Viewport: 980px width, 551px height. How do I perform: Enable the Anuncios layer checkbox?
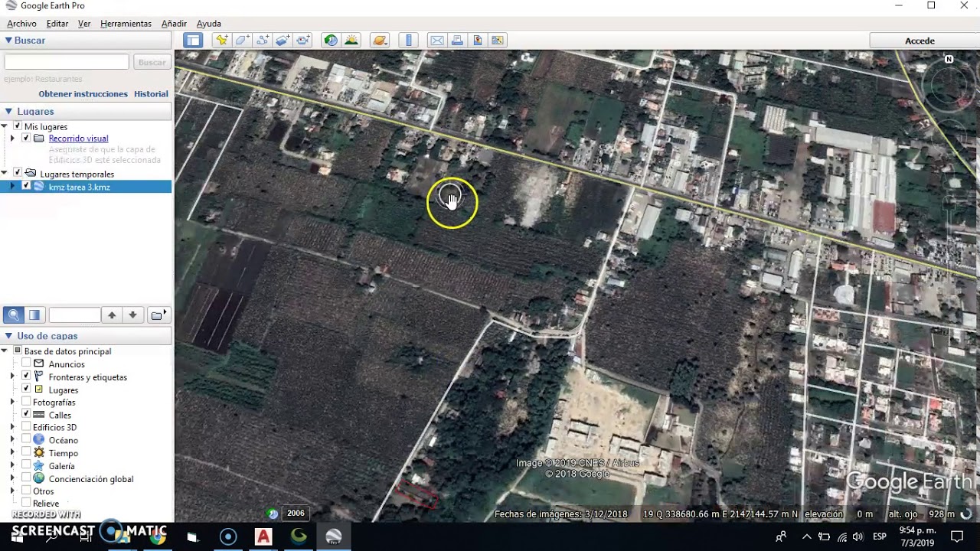(26, 364)
